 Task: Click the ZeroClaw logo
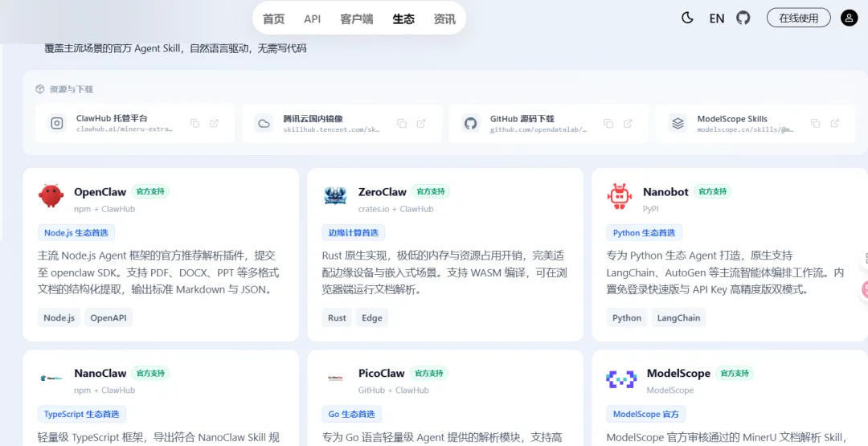(335, 196)
